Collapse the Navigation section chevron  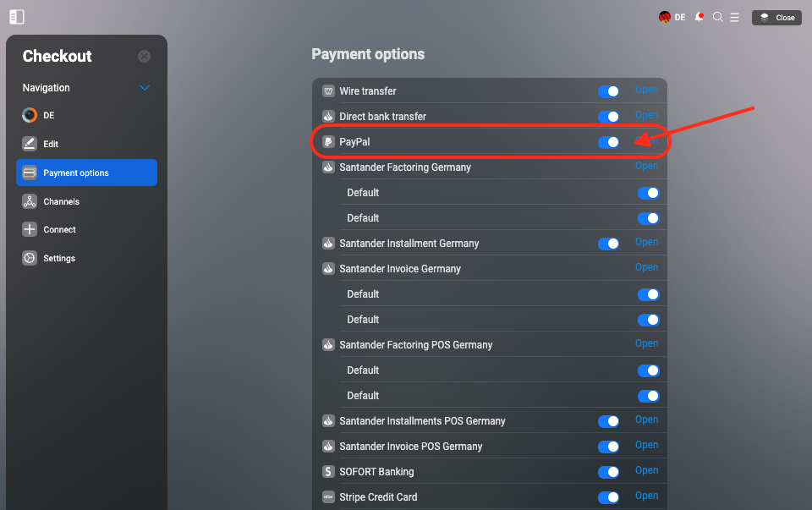[x=145, y=88]
